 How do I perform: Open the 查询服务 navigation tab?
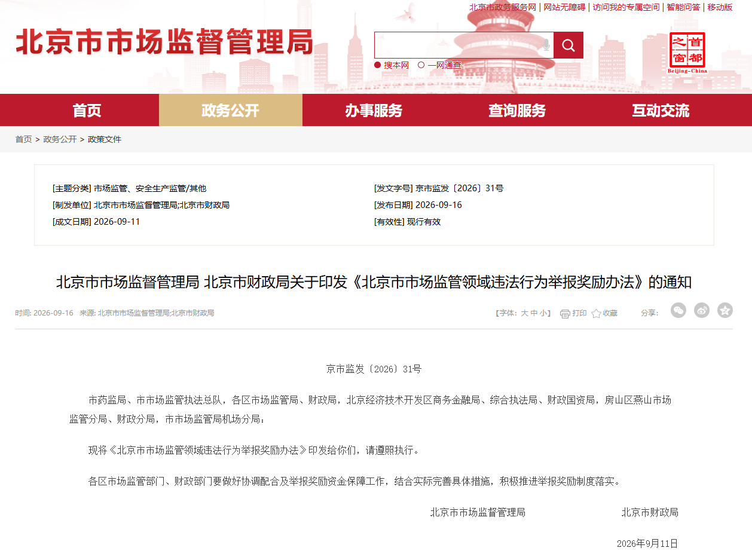pos(518,110)
